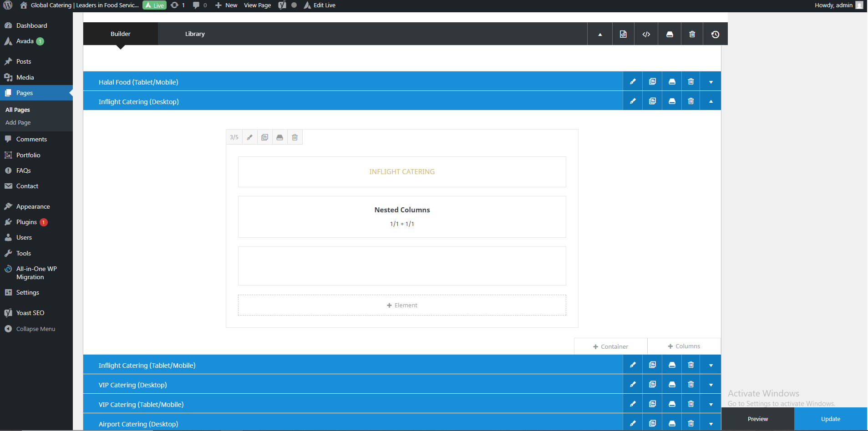This screenshot has height=431, width=868.
Task: Click the Preview button
Action: click(x=757, y=419)
